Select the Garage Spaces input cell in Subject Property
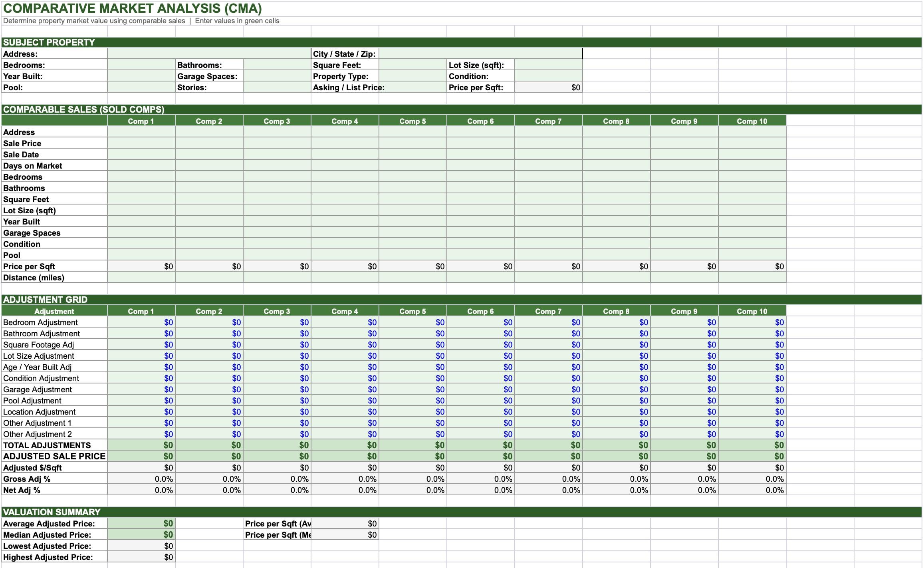Viewport: 924px width, 568px height. (277, 76)
